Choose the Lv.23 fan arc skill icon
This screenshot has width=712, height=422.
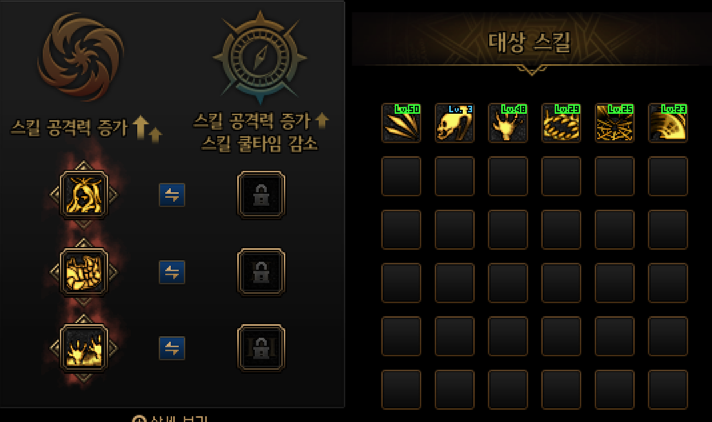pos(668,123)
